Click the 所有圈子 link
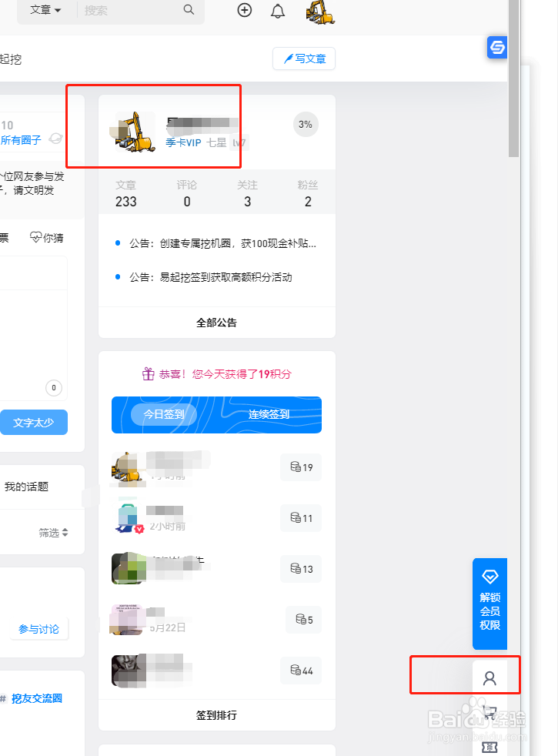Viewport: 558px width, 756px height. (x=21, y=140)
